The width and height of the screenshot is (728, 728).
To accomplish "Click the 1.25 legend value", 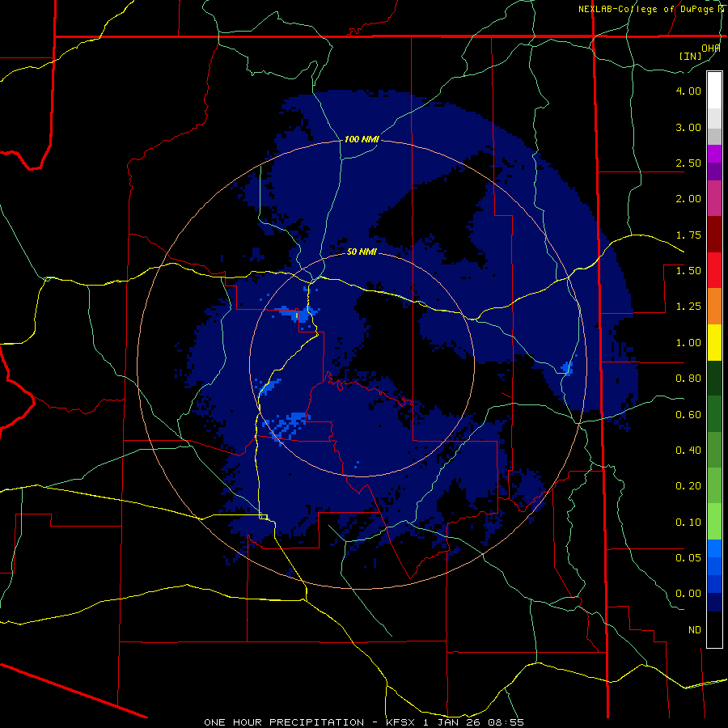I will [688, 307].
